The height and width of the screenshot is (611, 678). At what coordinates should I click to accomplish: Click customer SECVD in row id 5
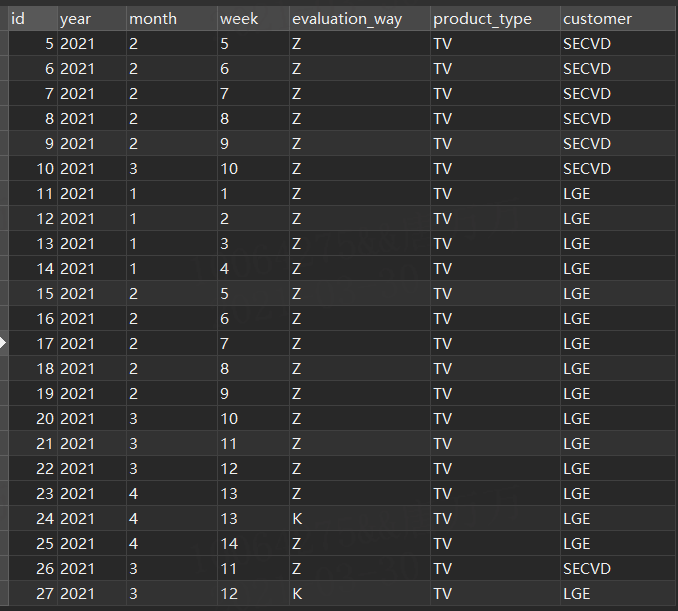(618, 44)
